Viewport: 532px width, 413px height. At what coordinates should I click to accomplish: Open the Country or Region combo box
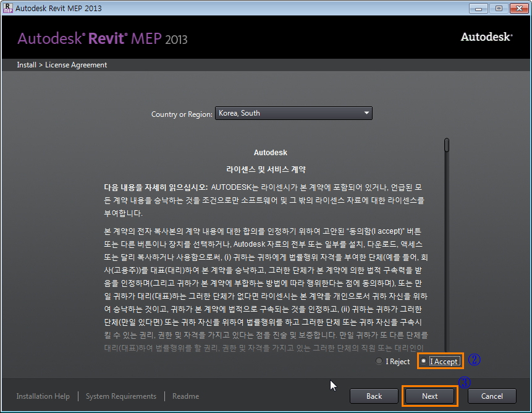[293, 113]
